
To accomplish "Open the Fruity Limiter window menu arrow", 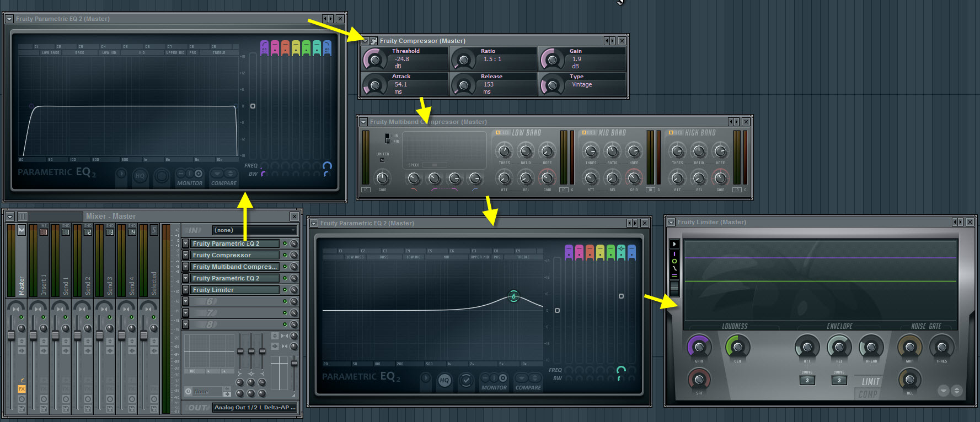I will (x=671, y=222).
